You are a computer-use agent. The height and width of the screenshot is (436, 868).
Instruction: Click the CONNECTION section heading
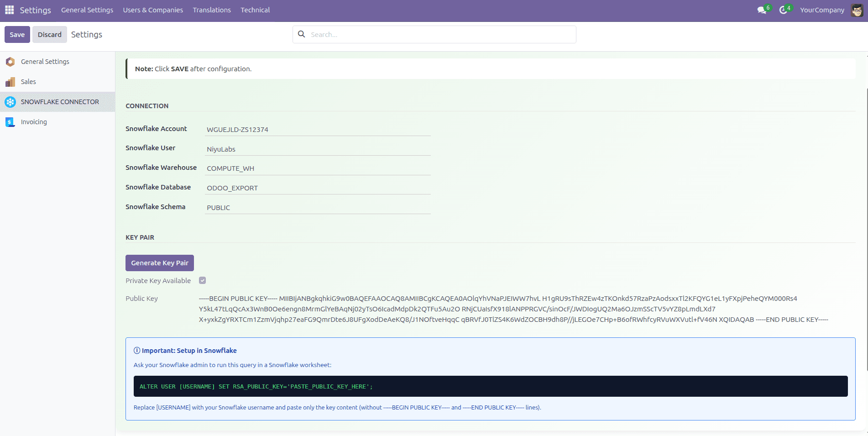[x=147, y=106]
